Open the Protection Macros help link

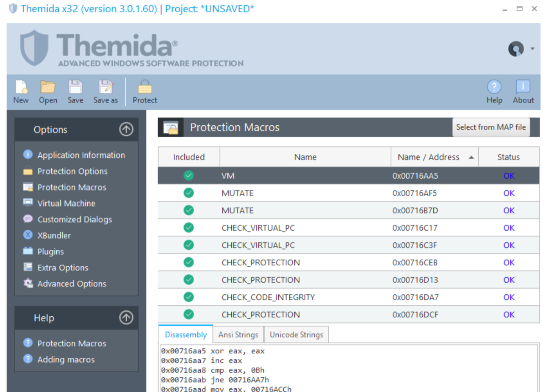[72, 343]
